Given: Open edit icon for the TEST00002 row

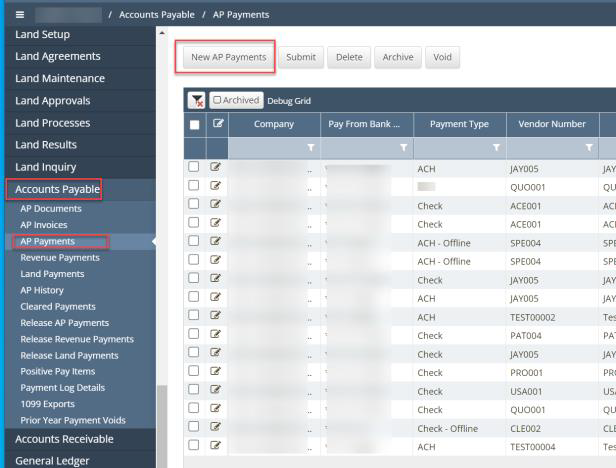Looking at the screenshot, I should (x=215, y=317).
